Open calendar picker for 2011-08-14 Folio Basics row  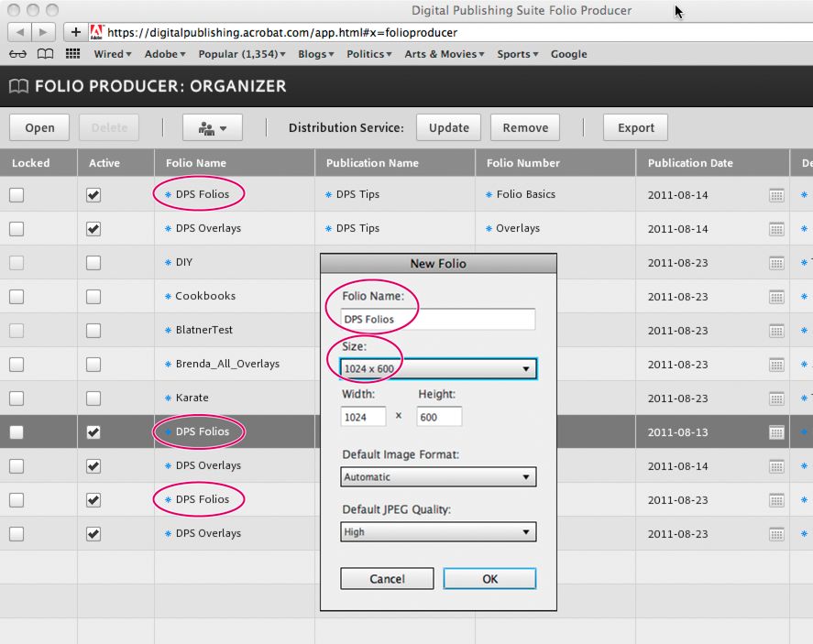pyautogui.click(x=776, y=195)
